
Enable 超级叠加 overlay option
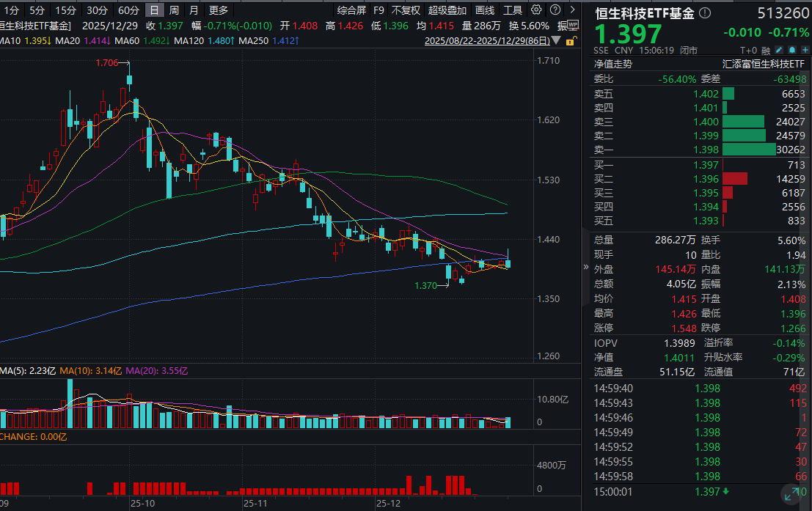447,10
